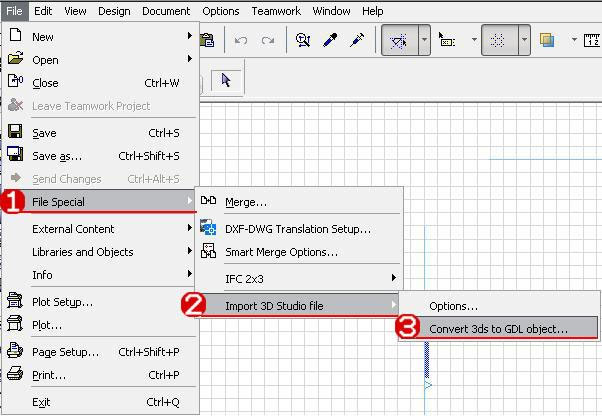
Task: Click the measure ruler toolbar icon
Action: click(592, 40)
